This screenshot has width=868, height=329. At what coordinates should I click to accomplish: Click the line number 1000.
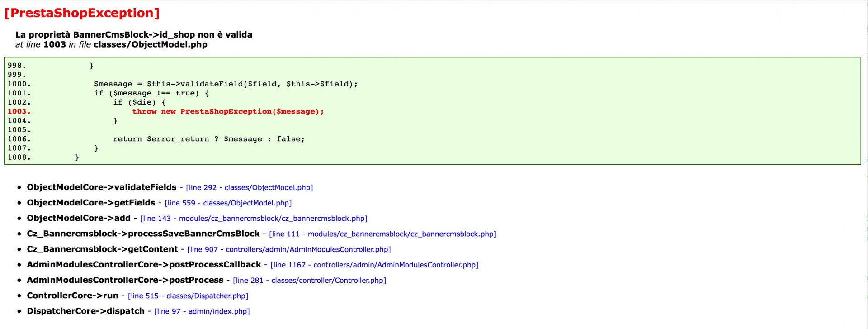coord(19,84)
